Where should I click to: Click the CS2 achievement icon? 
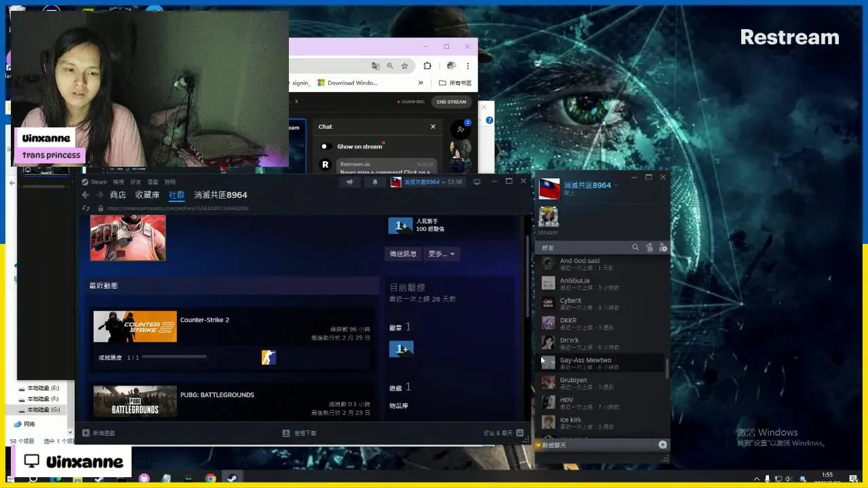pyautogui.click(x=269, y=357)
